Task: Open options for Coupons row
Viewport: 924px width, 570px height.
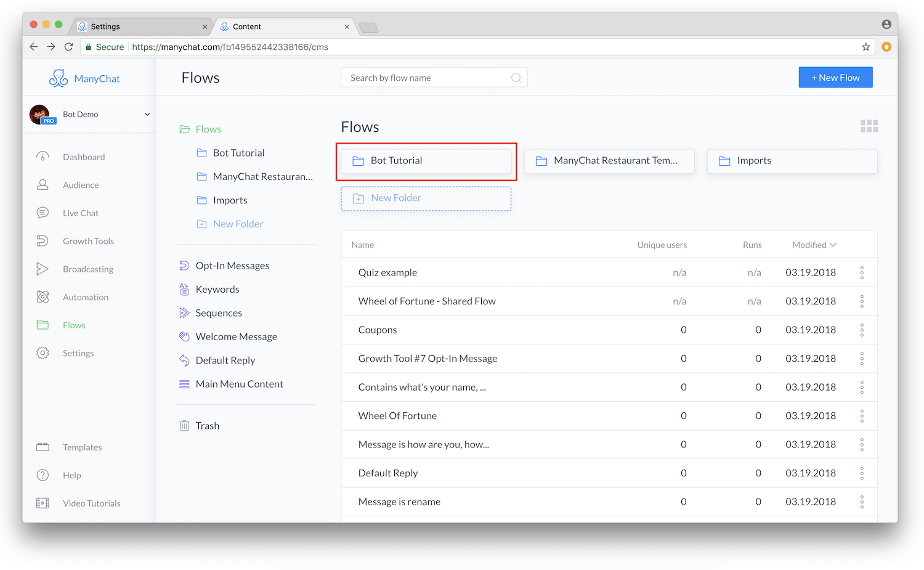Action: coord(862,330)
